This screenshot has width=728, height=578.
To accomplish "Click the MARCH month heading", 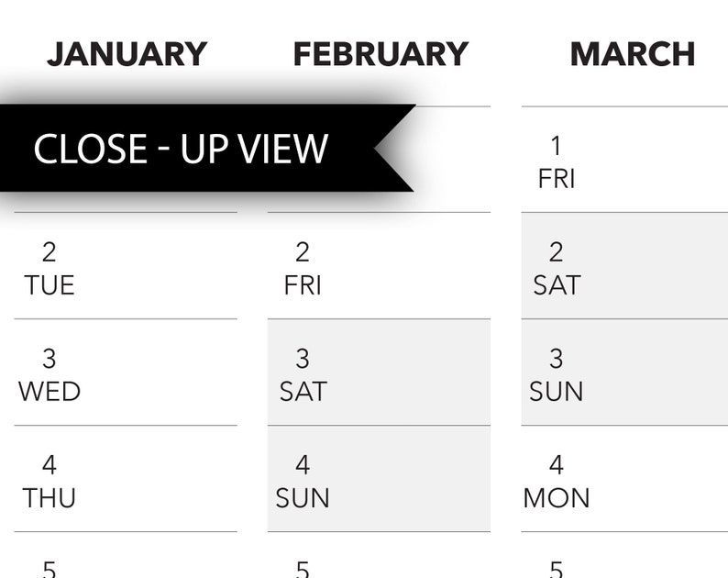I will coord(633,54).
